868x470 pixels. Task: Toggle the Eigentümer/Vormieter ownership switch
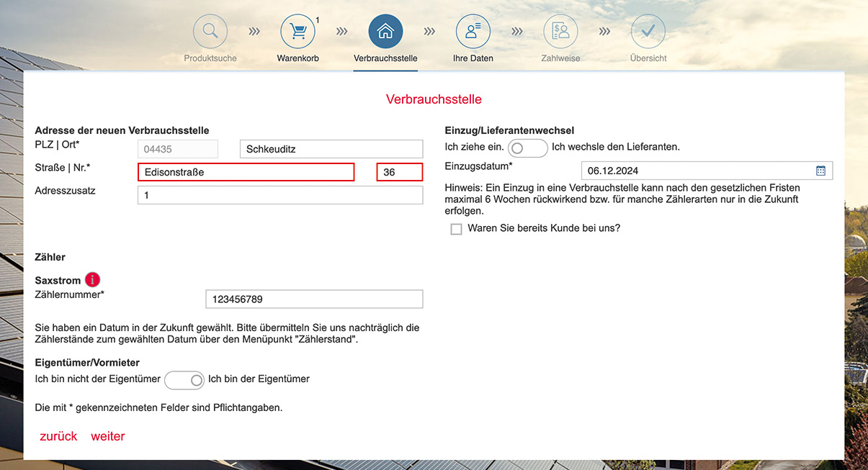(184, 380)
